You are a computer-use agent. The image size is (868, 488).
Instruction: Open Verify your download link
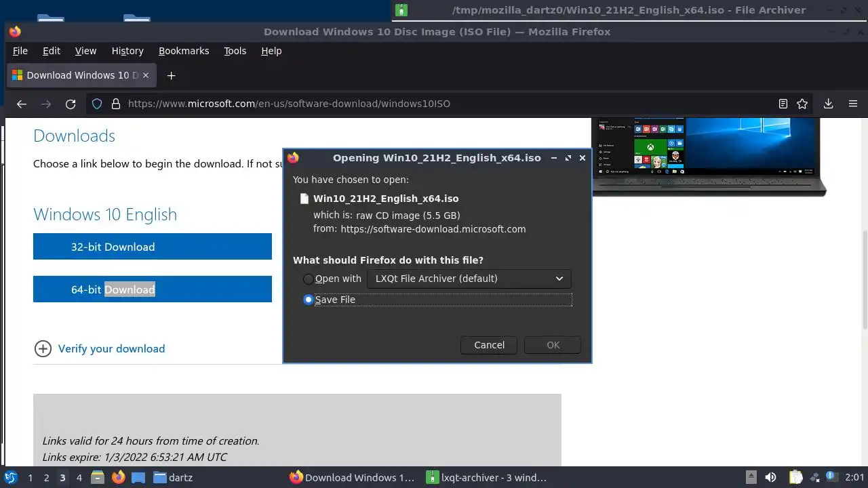111,348
